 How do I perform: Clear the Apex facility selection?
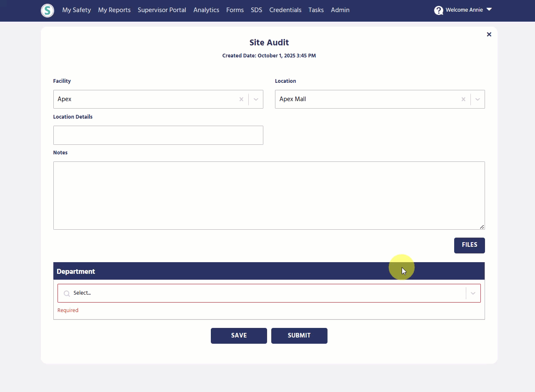241,99
